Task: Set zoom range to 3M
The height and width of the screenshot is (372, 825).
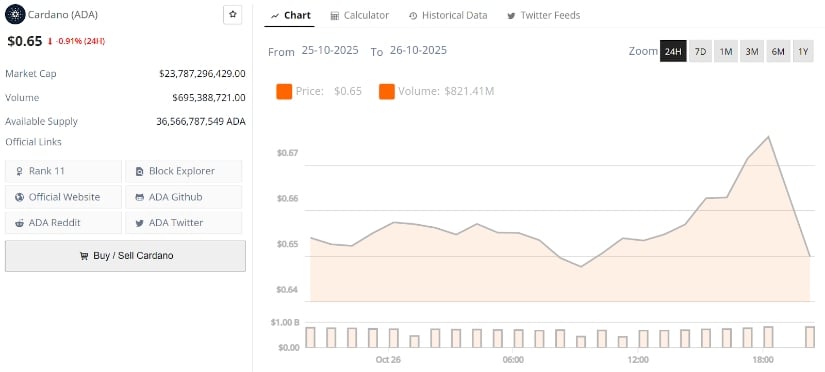Action: [752, 51]
